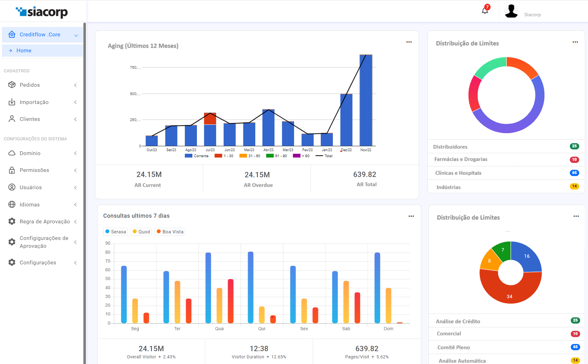
Task: Click the Comercial badge showing 10
Action: click(x=575, y=334)
